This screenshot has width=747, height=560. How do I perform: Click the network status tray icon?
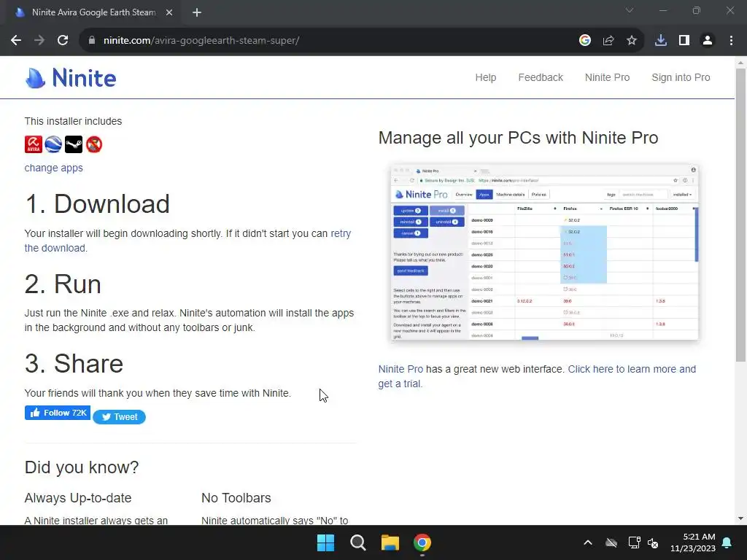634,542
